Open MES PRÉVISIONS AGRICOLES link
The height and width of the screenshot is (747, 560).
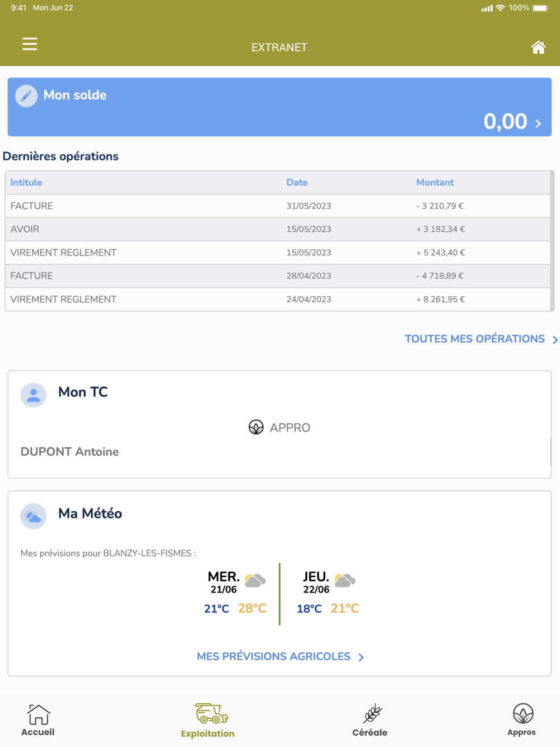point(273,656)
